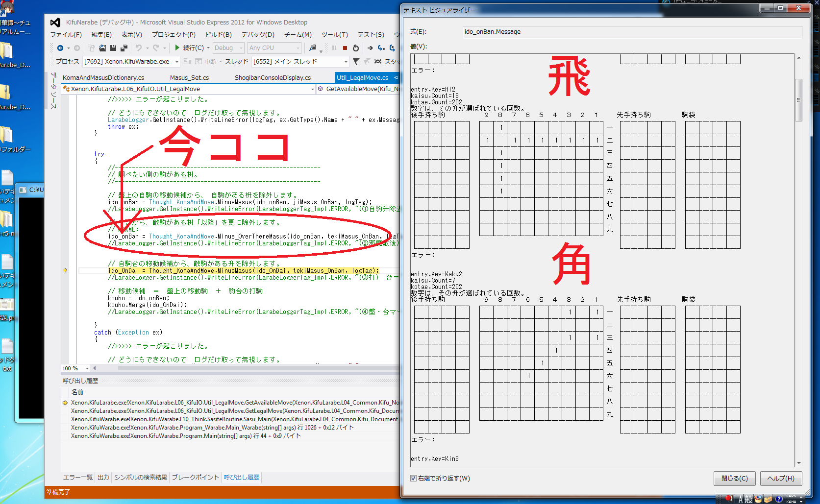Open the Process dropdown Xenon.KifuWarabe.exe
Image resolution: width=820 pixels, height=504 pixels.
click(131, 62)
